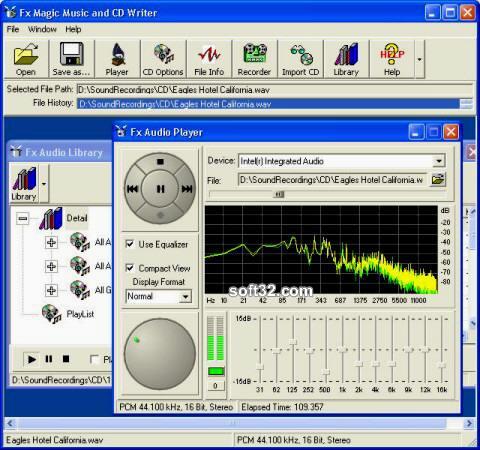Disable the Use Equalizer checkbox
The image size is (480, 450).
click(130, 244)
